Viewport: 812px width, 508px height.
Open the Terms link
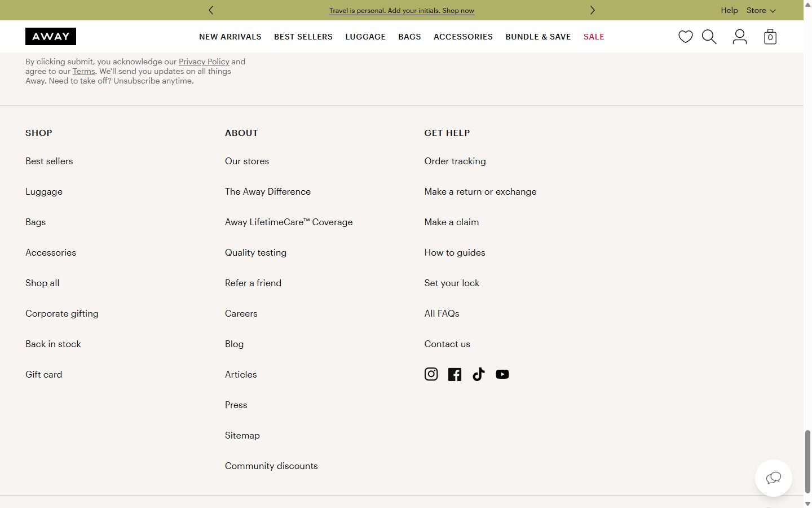click(x=84, y=71)
